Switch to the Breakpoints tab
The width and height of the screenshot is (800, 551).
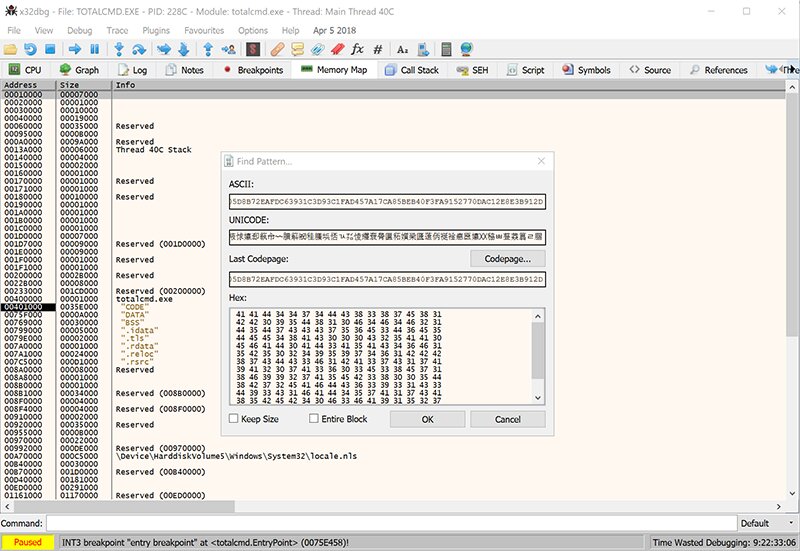pyautogui.click(x=253, y=70)
